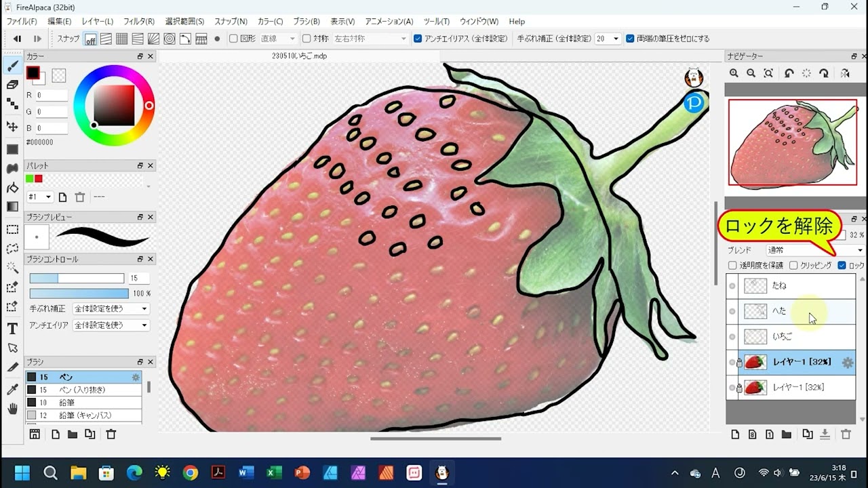Enable the parallel lines snap
868x488 pixels.
coord(106,39)
